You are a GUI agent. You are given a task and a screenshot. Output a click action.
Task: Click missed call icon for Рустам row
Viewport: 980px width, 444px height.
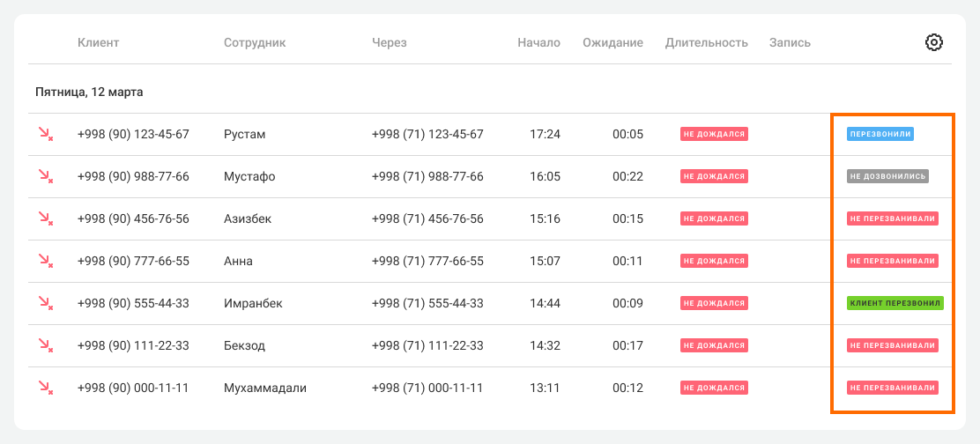pyautogui.click(x=45, y=134)
